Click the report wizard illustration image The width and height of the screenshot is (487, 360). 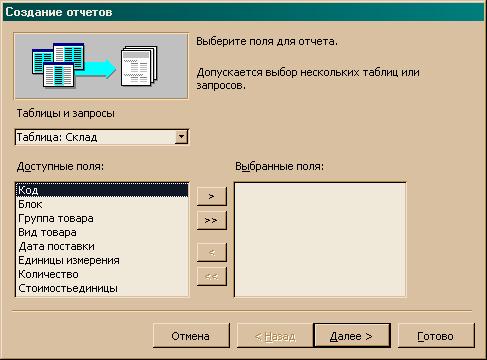click(101, 66)
